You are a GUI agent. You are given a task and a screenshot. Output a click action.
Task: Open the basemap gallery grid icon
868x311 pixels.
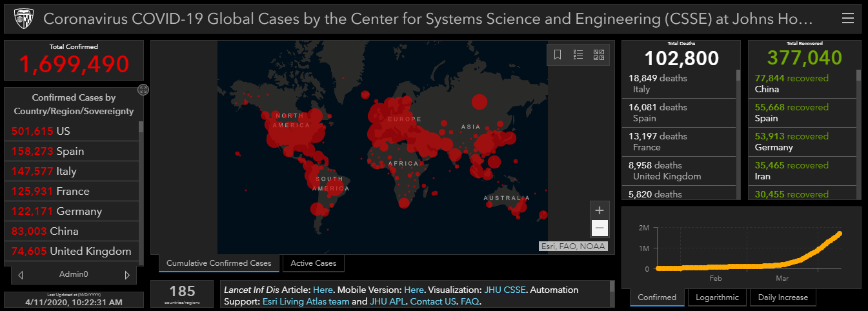(x=598, y=55)
